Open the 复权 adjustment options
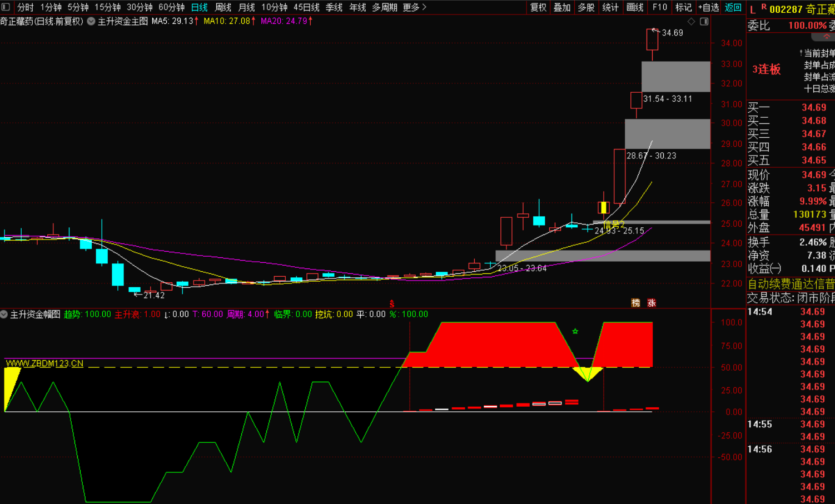Image resolution: width=835 pixels, height=504 pixels. (x=538, y=7)
